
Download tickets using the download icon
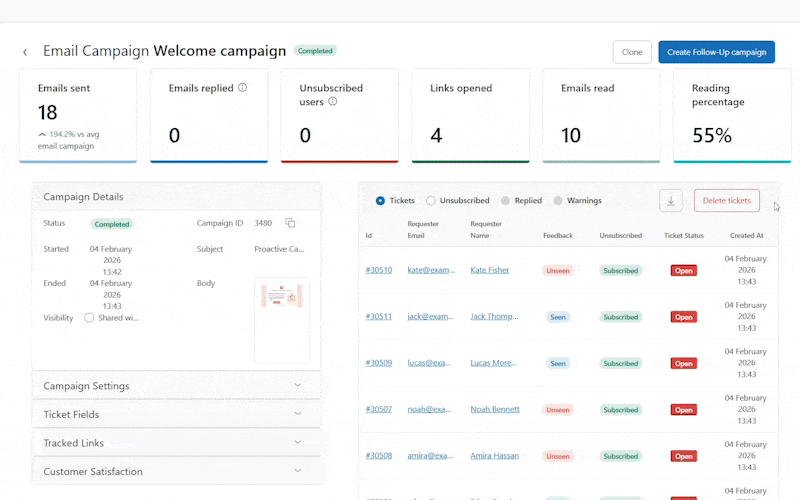[671, 201]
